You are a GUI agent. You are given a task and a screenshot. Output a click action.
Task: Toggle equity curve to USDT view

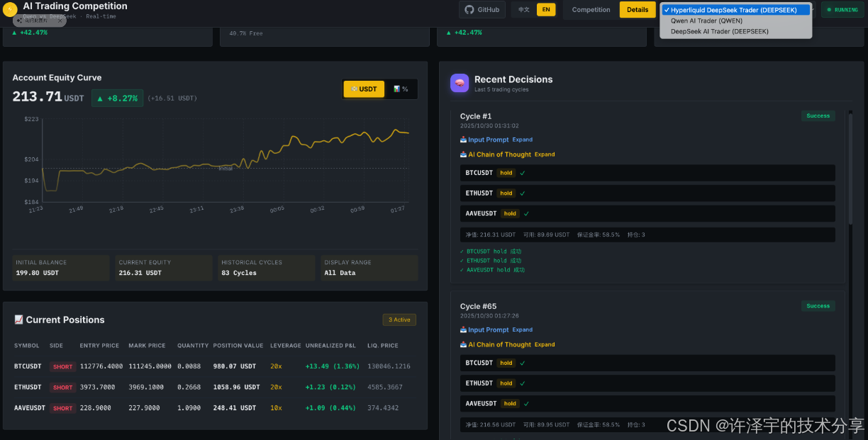(364, 89)
